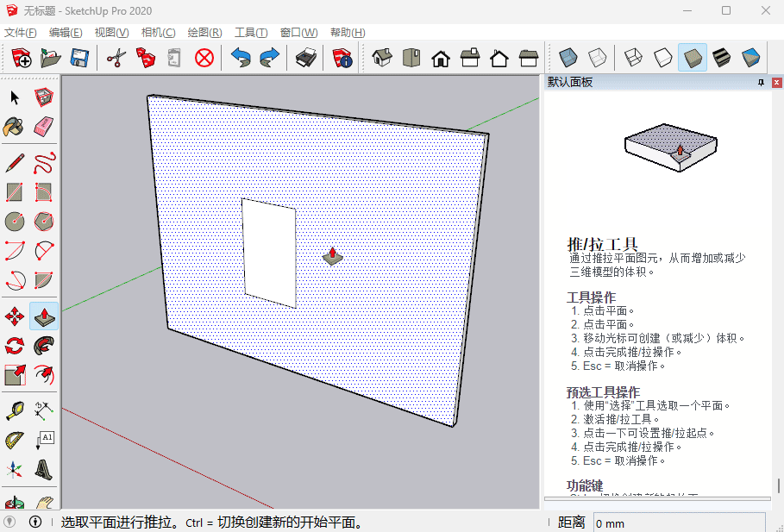Close the 默认面板 panel
Image resolution: width=784 pixels, height=532 pixels.
coord(775,83)
